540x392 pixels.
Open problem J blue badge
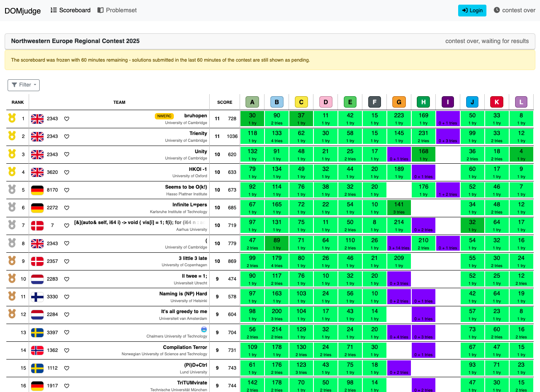[472, 102]
